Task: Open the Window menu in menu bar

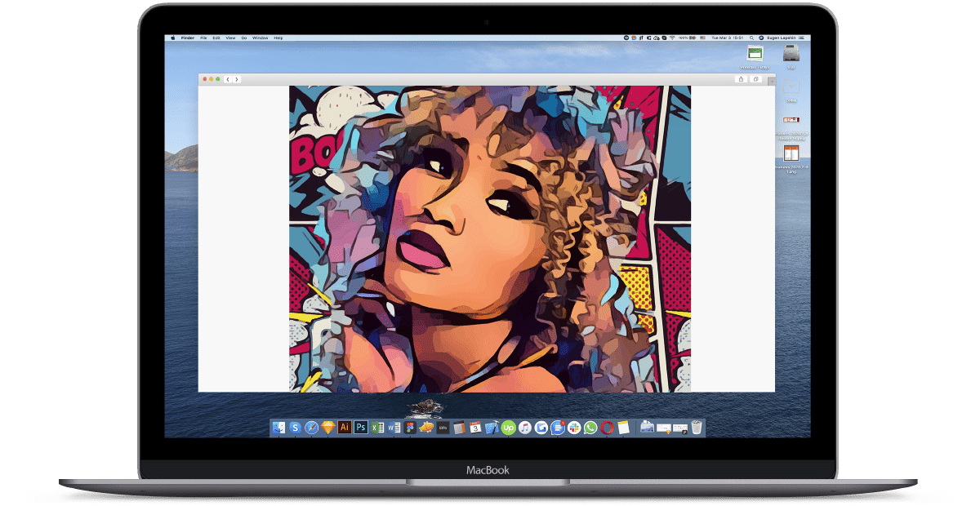Action: click(x=260, y=38)
